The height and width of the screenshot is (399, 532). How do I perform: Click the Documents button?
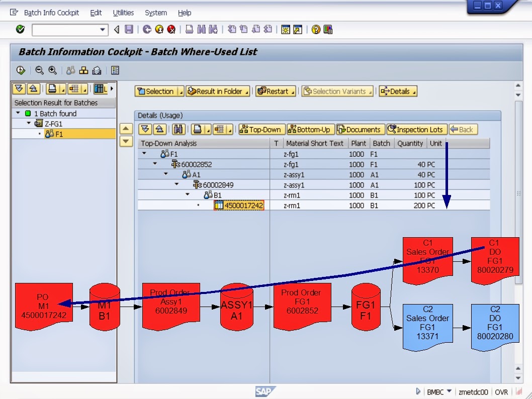pyautogui.click(x=361, y=130)
